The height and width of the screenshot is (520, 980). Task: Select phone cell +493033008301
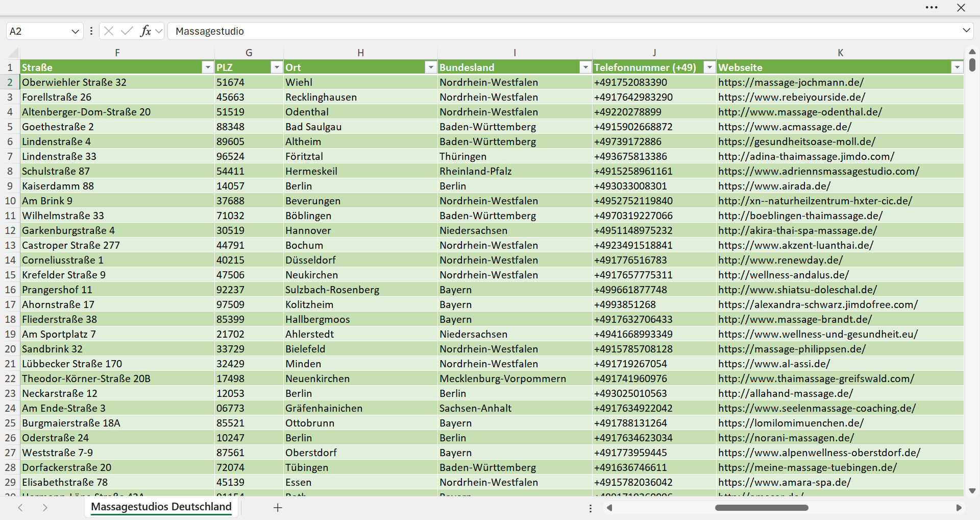[654, 186]
